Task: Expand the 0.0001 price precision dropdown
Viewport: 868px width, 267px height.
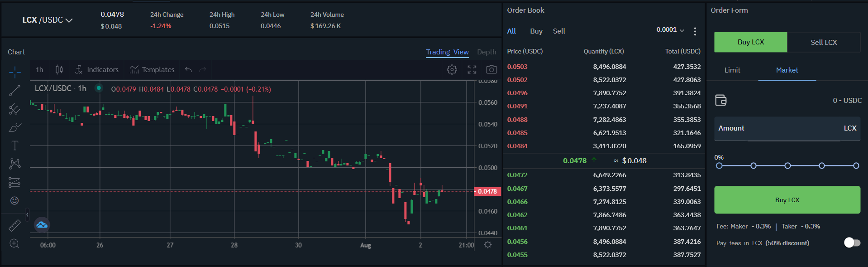Action: (670, 30)
